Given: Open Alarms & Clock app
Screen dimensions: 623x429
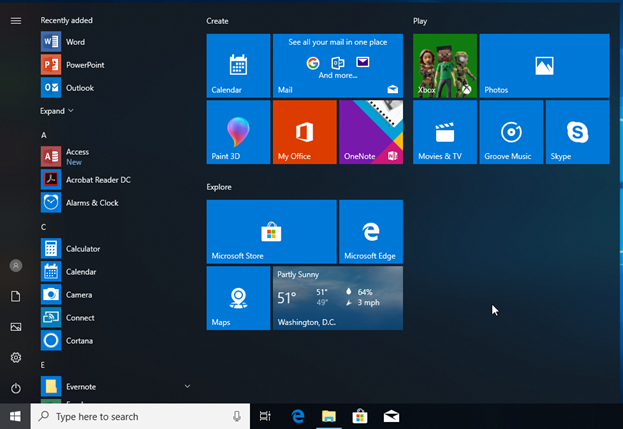Looking at the screenshot, I should 115,203.
